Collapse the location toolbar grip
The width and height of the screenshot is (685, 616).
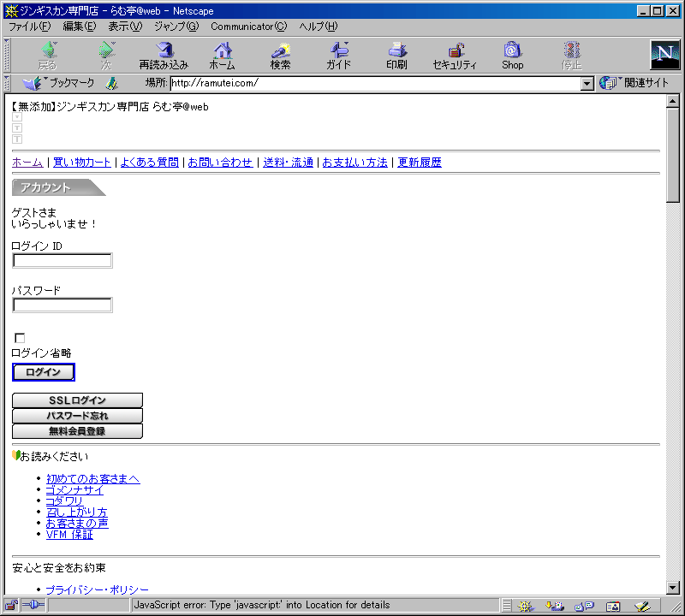pos(7,83)
